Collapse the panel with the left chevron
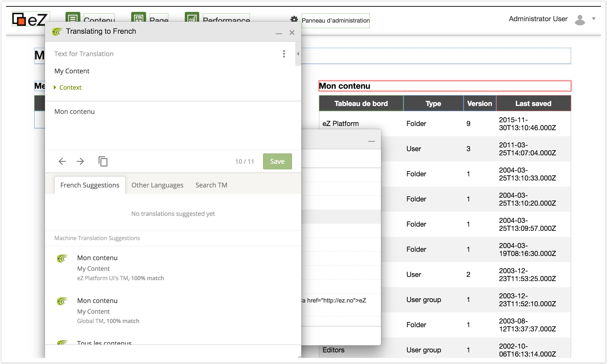607x364 pixels. 298,54
